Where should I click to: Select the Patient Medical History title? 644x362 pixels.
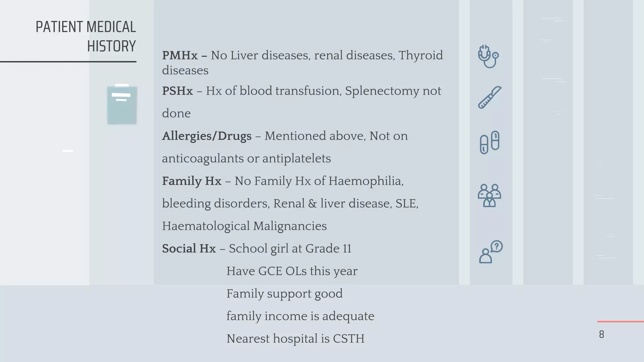86,36
